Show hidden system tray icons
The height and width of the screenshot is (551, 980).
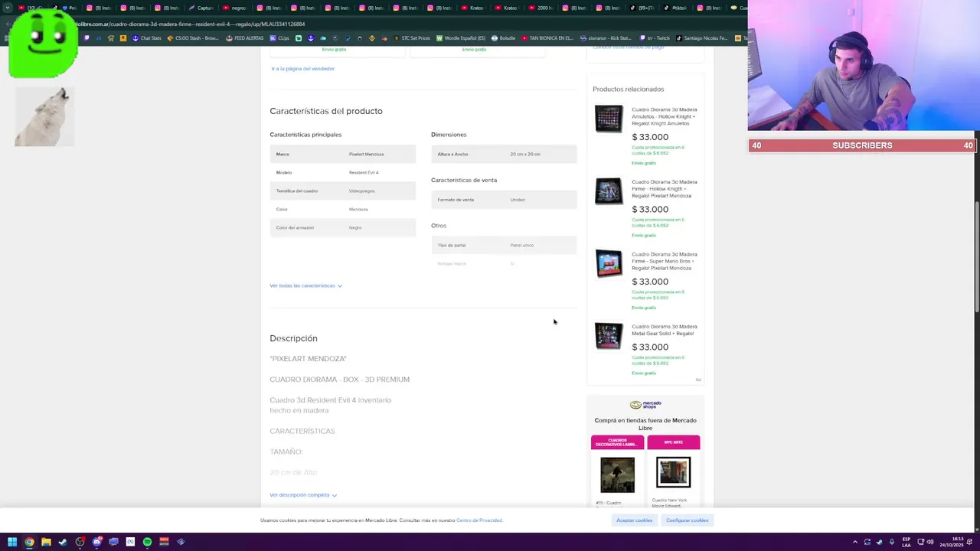tap(855, 542)
